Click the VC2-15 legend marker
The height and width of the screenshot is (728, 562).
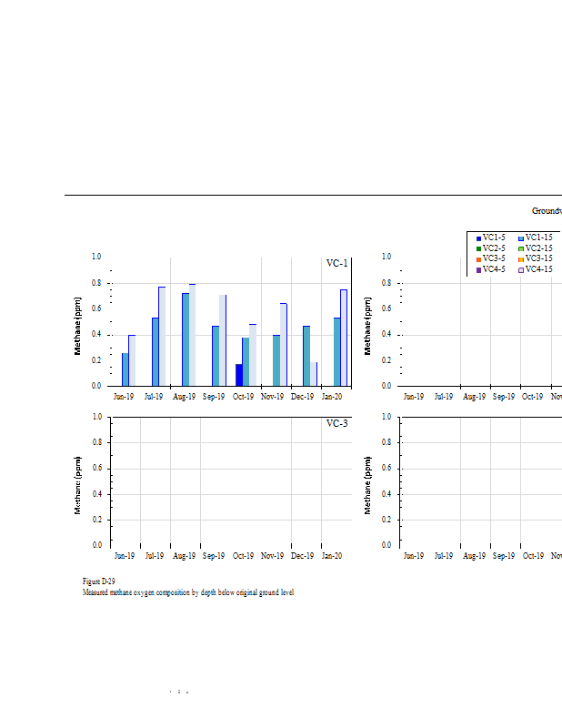521,249
